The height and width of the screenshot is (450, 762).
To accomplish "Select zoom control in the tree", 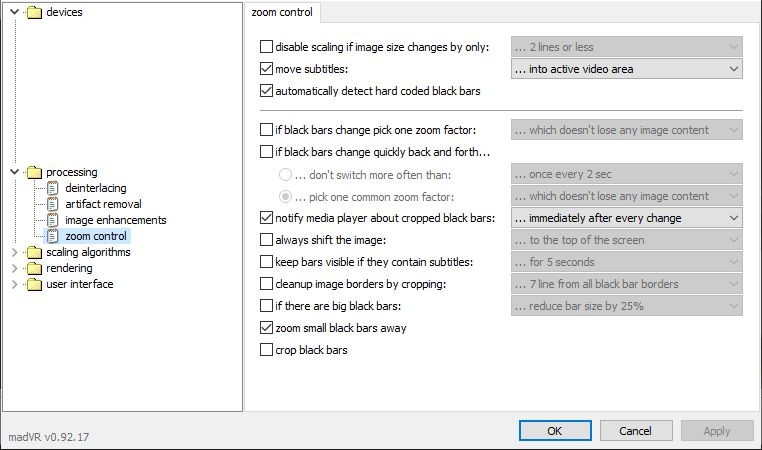I will pos(96,236).
